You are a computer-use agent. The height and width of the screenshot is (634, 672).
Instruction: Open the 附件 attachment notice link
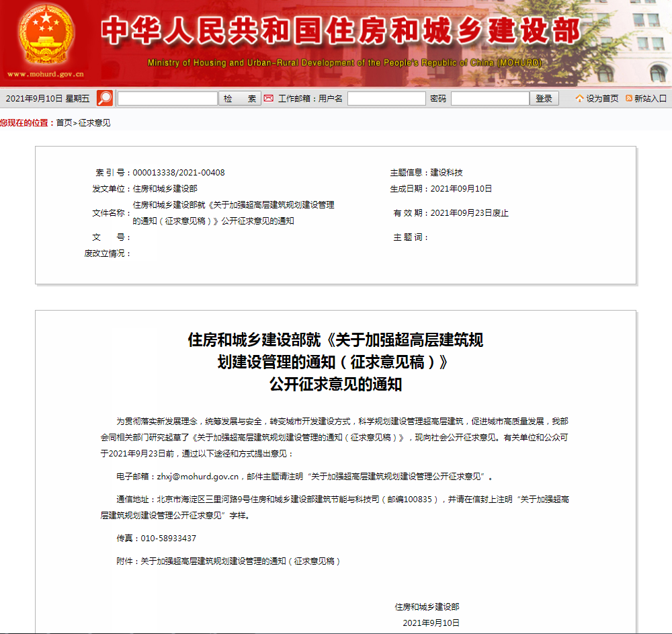point(240,561)
